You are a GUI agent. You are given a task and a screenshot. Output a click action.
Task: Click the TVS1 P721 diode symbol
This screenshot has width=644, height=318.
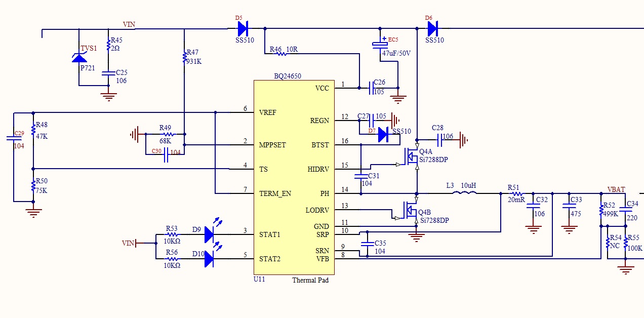pos(79,58)
